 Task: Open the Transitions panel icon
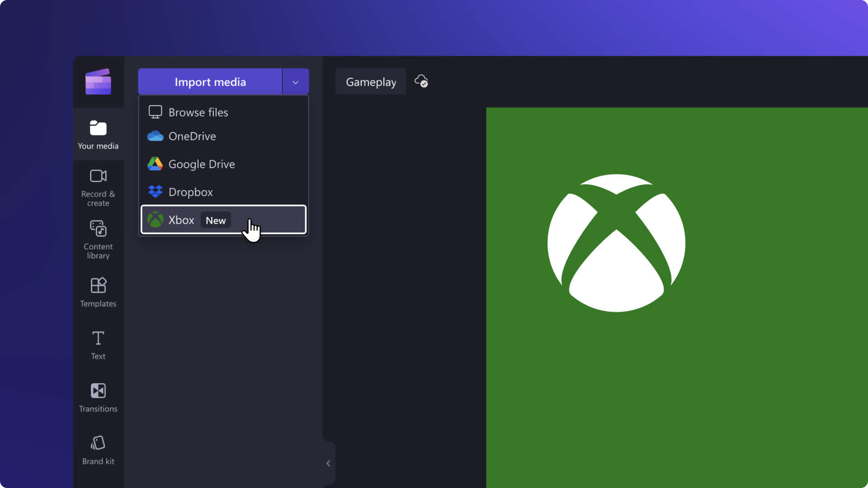[x=98, y=390]
